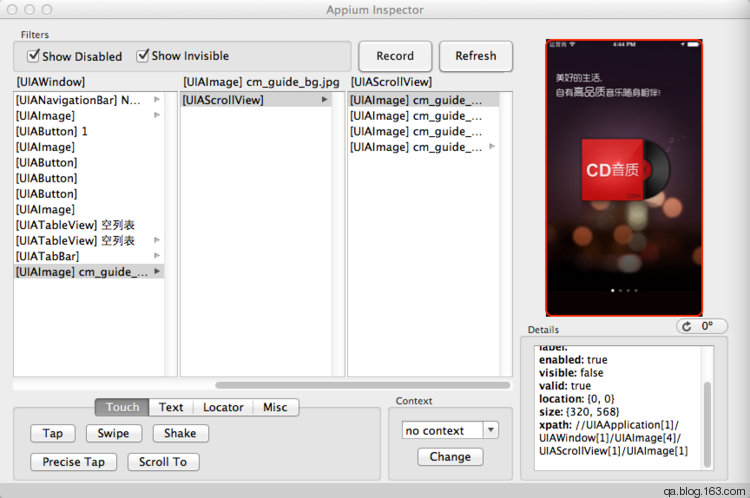Screen dimensions: 750x498
Task: Click the Scroll To button
Action: (x=163, y=462)
